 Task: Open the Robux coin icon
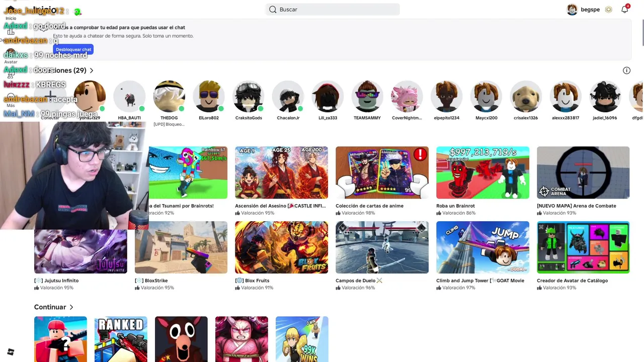click(609, 10)
